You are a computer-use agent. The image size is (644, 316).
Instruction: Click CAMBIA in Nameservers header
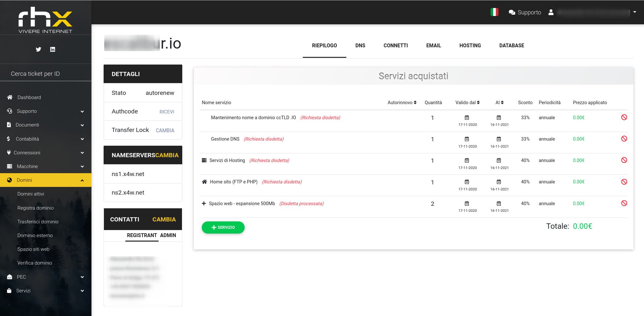point(167,155)
